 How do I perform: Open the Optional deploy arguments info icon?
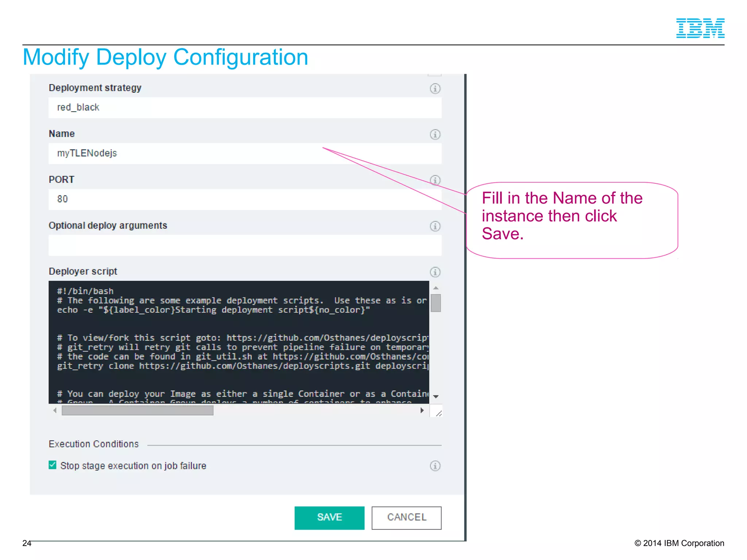(x=435, y=226)
